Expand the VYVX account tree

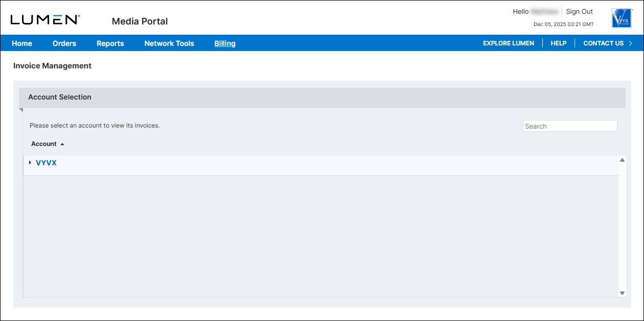(30, 162)
